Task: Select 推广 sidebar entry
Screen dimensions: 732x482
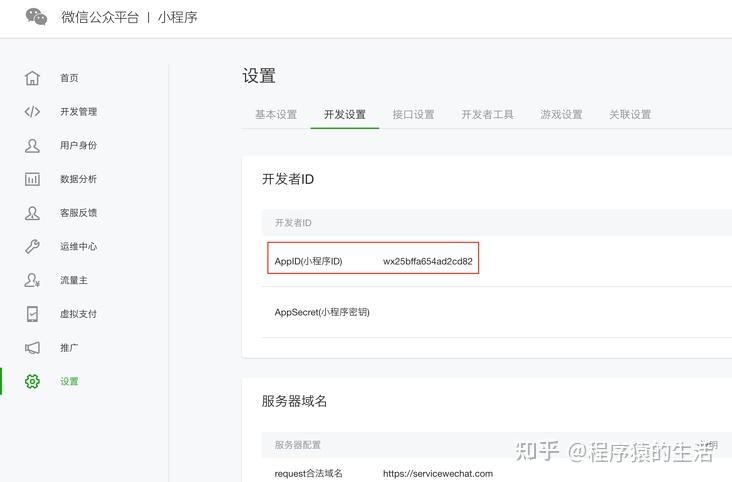Action: coord(69,347)
